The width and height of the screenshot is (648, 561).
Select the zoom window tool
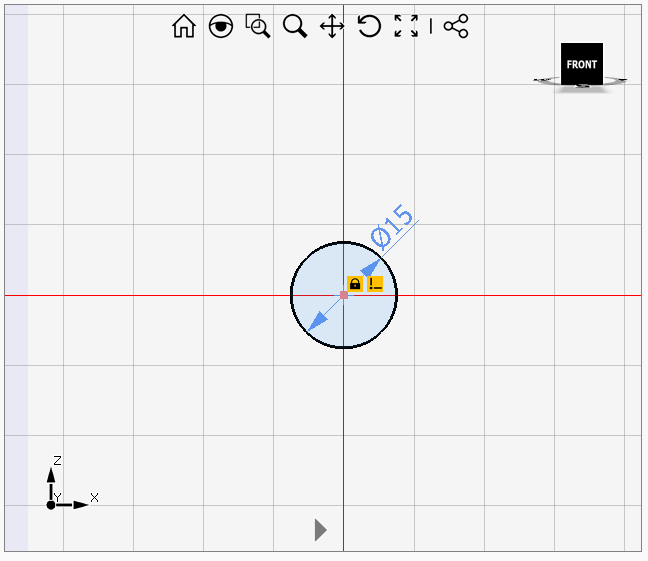point(258,27)
